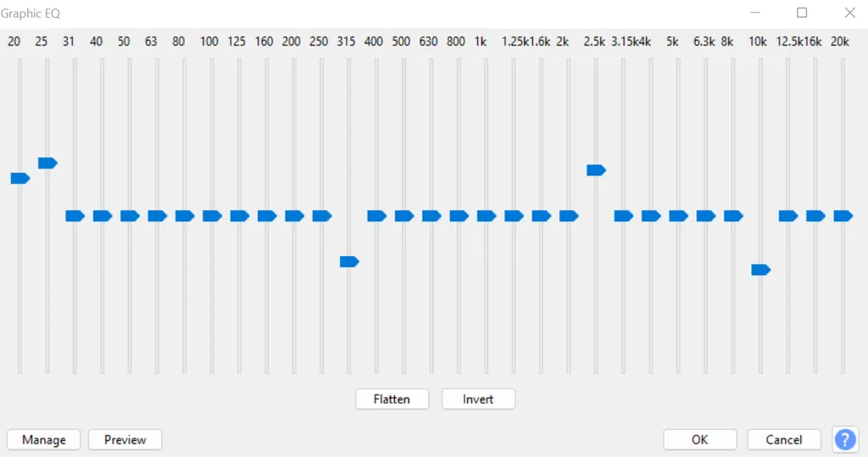The height and width of the screenshot is (457, 868).
Task: Close the Graphic EQ window
Action: pos(849,13)
